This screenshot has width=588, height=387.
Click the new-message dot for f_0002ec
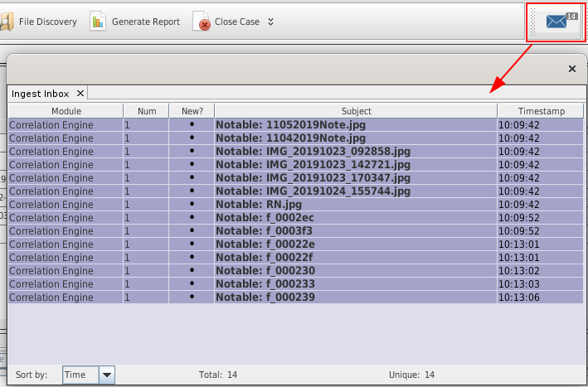click(x=192, y=218)
